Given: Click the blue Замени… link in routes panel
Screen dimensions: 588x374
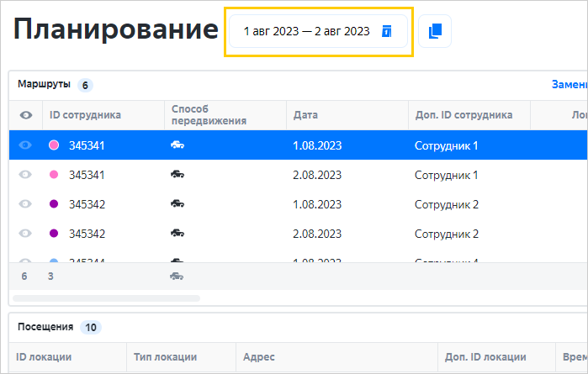Looking at the screenshot, I should tap(569, 85).
